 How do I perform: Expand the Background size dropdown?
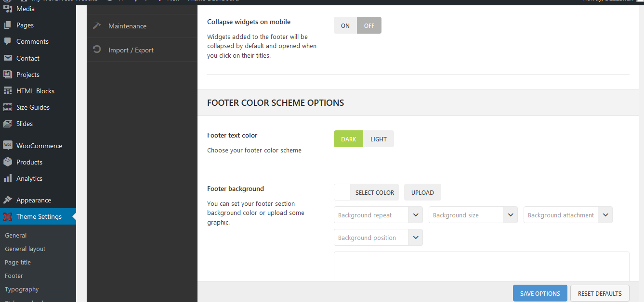click(x=473, y=215)
